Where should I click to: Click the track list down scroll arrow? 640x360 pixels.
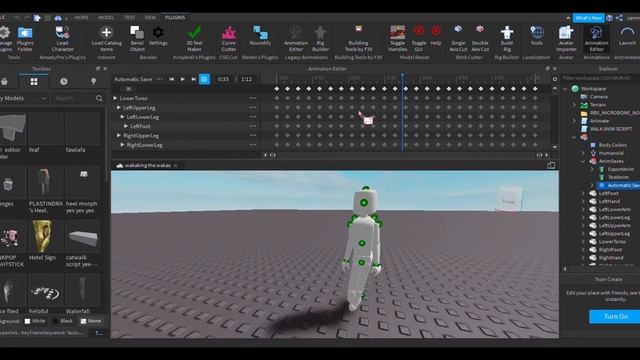click(555, 147)
